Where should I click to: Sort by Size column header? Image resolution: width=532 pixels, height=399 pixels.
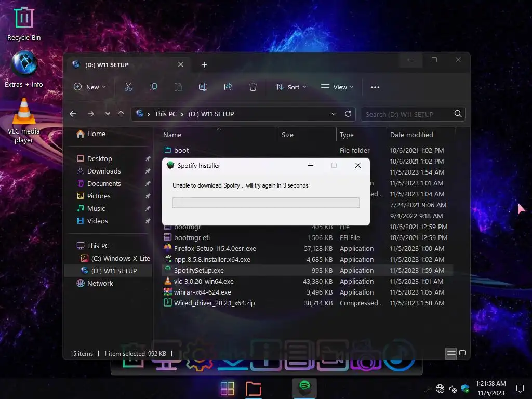[x=307, y=135]
